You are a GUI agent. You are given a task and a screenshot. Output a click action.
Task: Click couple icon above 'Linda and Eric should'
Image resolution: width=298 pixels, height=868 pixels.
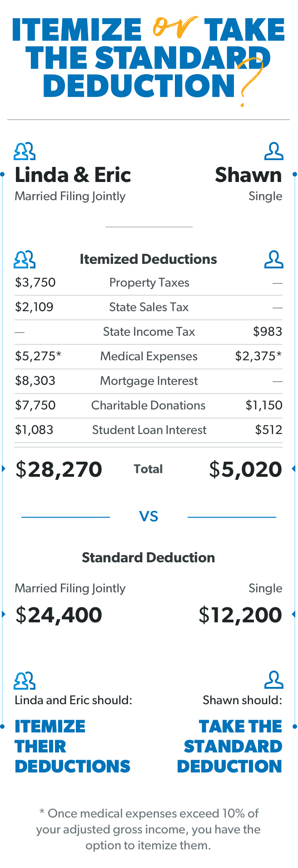[x=25, y=681]
